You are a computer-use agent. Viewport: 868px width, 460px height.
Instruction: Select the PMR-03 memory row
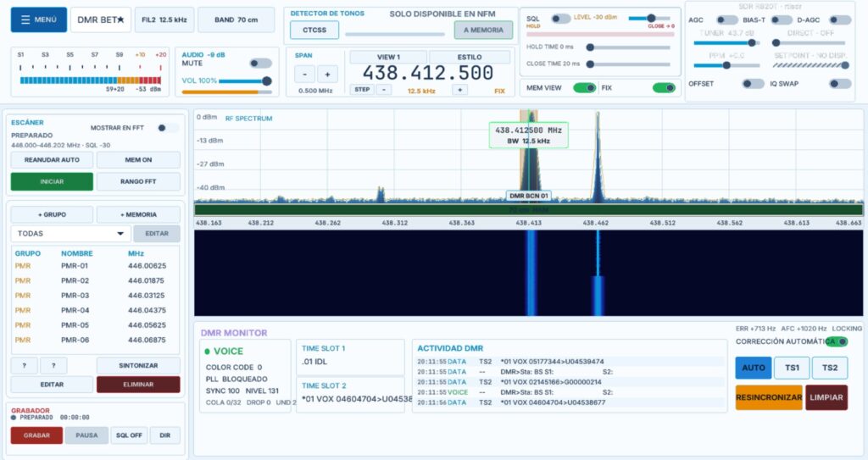tap(95, 296)
